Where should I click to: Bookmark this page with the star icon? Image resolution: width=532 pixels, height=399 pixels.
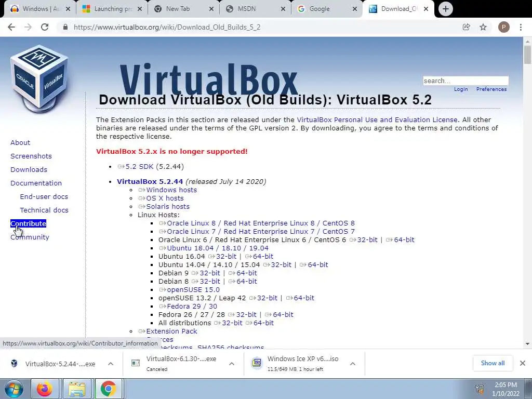(x=483, y=27)
